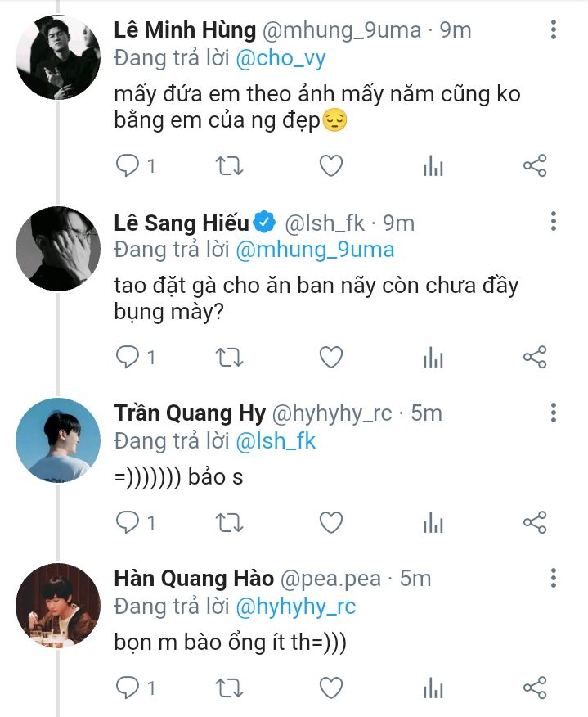Open the @hyhyhy_rc reply-to link
The height and width of the screenshot is (717, 588).
296,607
